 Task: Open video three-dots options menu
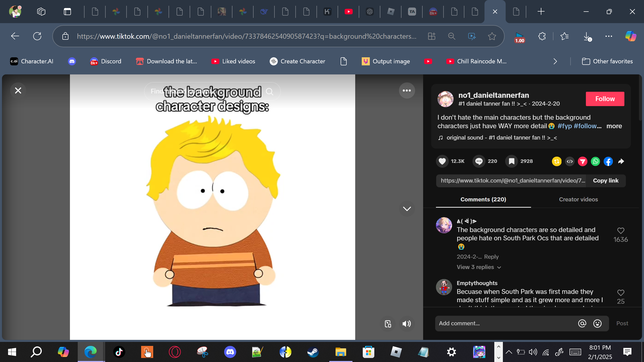click(407, 90)
